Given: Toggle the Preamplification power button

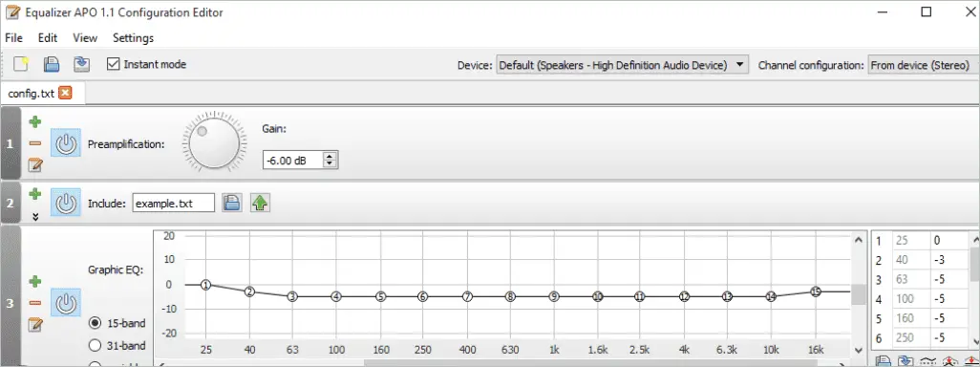Looking at the screenshot, I should point(66,143).
